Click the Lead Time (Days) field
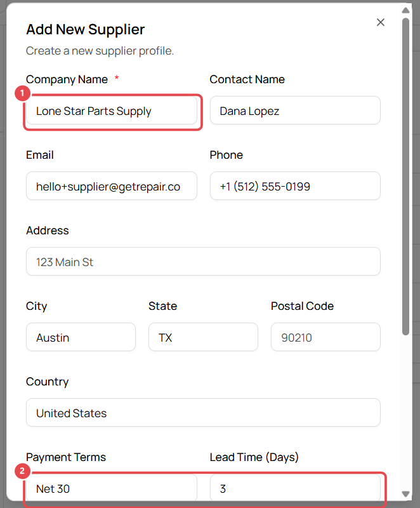420x508 pixels. [295, 488]
